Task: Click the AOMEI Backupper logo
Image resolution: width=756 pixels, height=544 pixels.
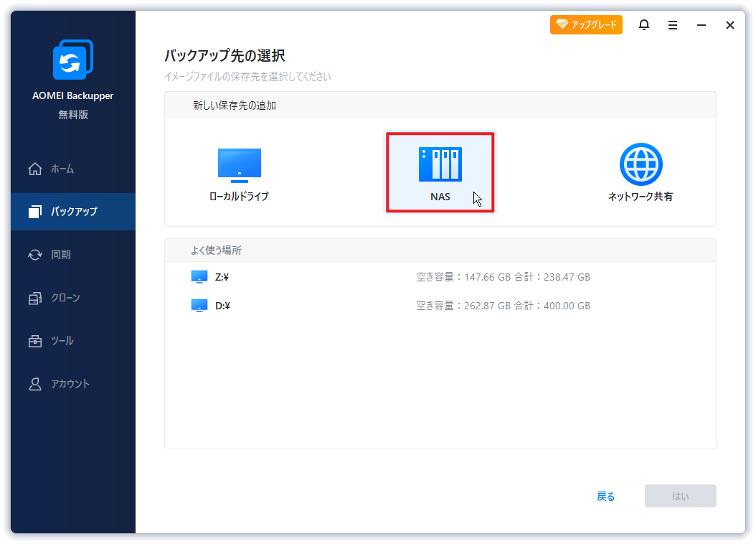Action: coord(73,60)
